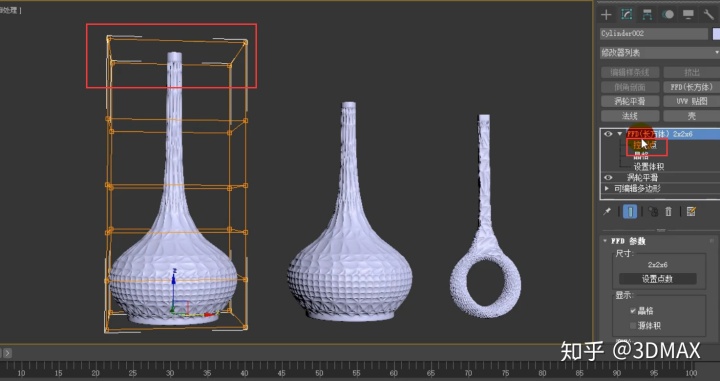Click frame 25 on the timeline ruler
Viewport: 720px width, 381px height.
coord(133,373)
